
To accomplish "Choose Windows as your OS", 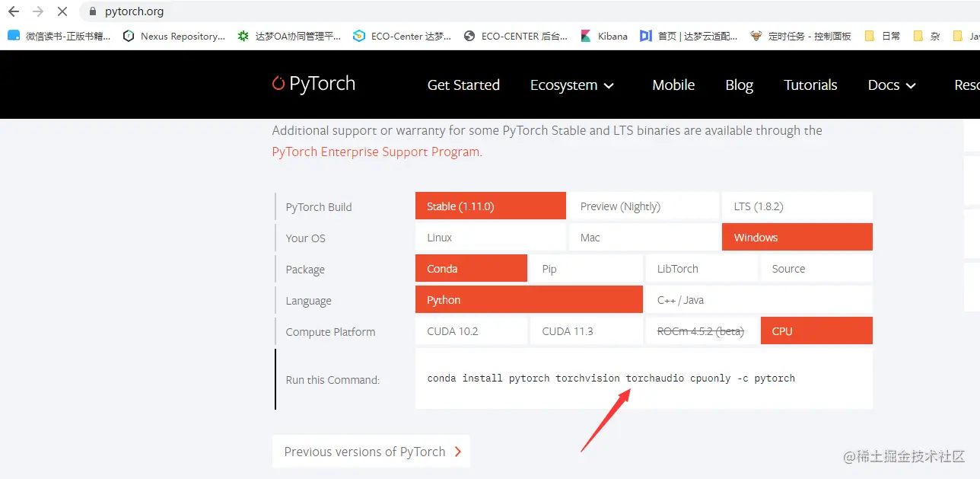I will tap(797, 237).
